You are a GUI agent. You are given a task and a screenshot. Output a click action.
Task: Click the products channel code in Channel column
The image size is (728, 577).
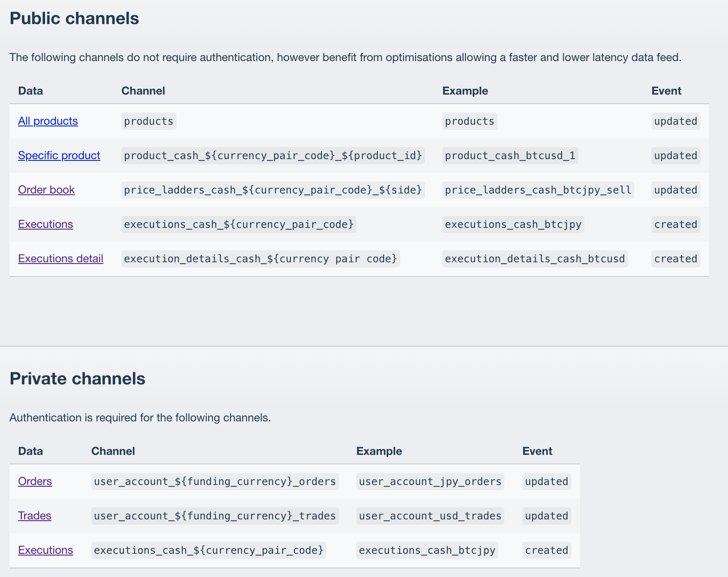coord(149,121)
